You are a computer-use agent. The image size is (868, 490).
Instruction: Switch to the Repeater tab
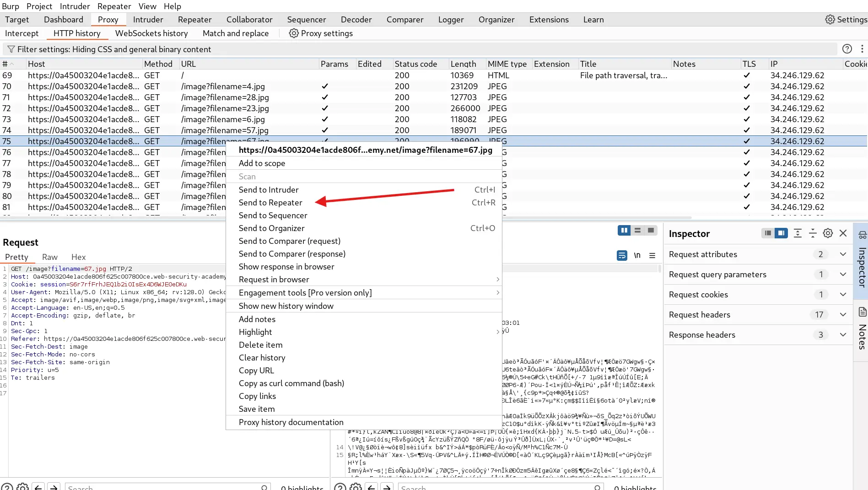coord(195,20)
